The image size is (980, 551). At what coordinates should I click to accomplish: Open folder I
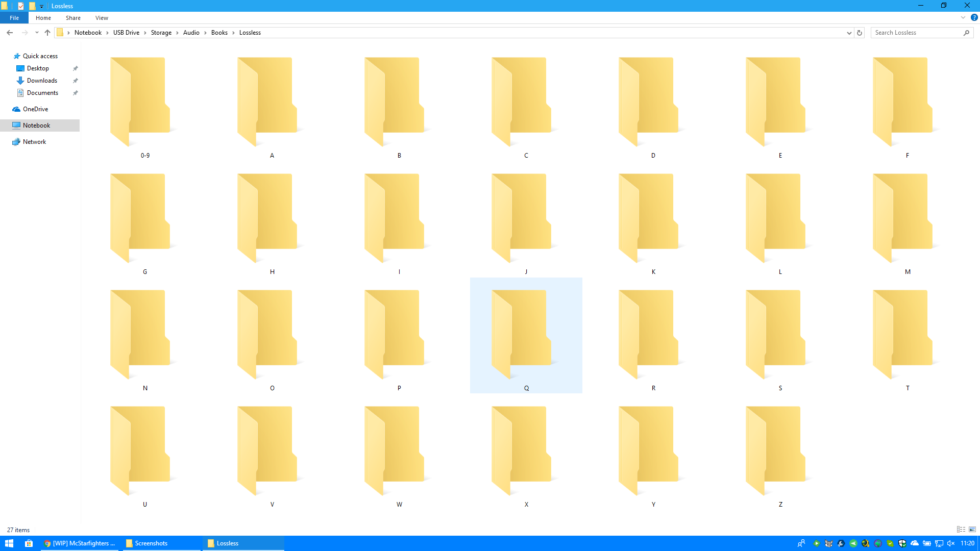coord(399,219)
